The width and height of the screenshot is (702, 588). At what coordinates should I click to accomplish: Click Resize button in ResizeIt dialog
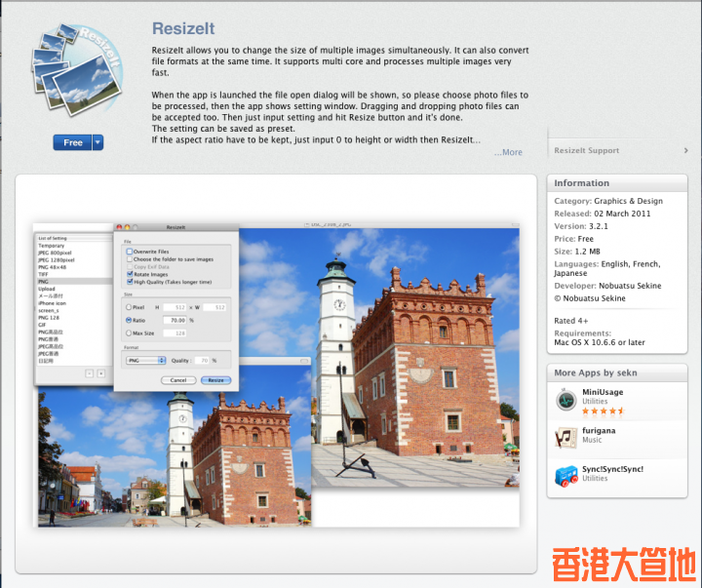point(215,380)
